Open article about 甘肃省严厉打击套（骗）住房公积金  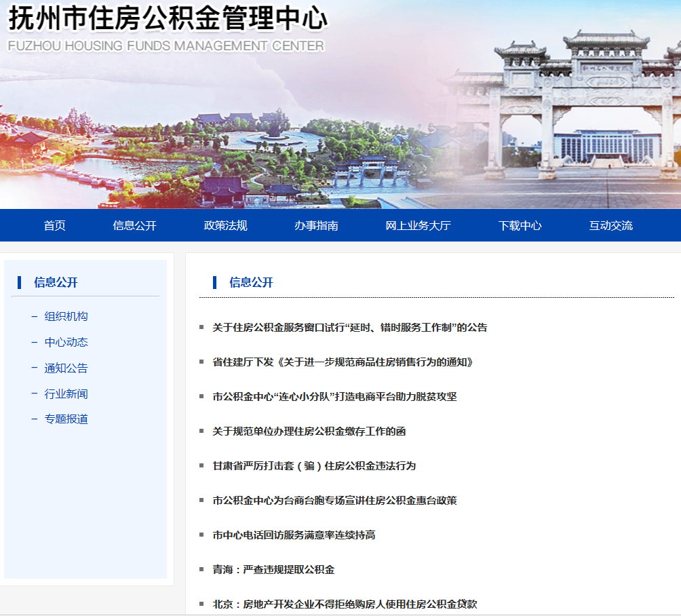(x=314, y=466)
